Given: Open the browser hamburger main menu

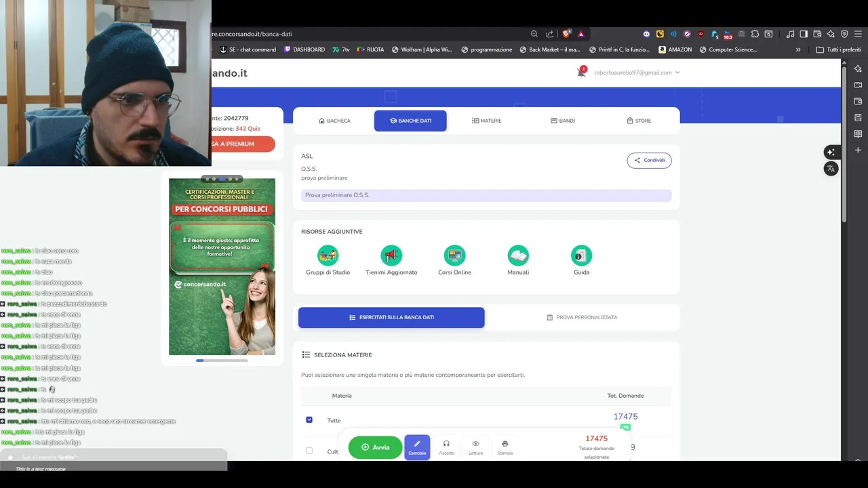Looking at the screenshot, I should [x=858, y=34].
